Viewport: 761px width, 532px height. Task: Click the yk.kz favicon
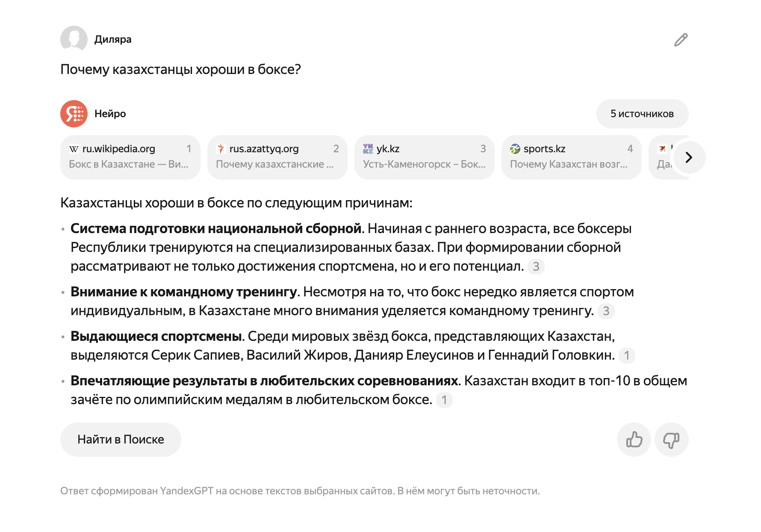[x=368, y=149]
